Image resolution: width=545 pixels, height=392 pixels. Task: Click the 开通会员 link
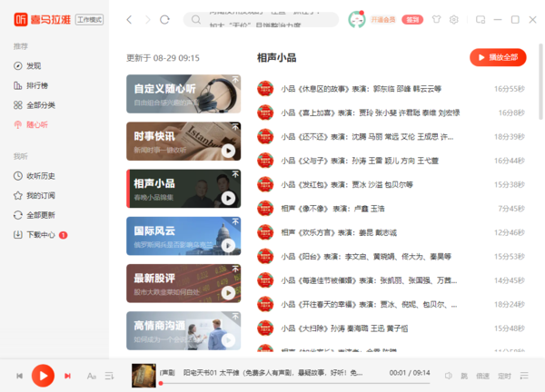(383, 20)
